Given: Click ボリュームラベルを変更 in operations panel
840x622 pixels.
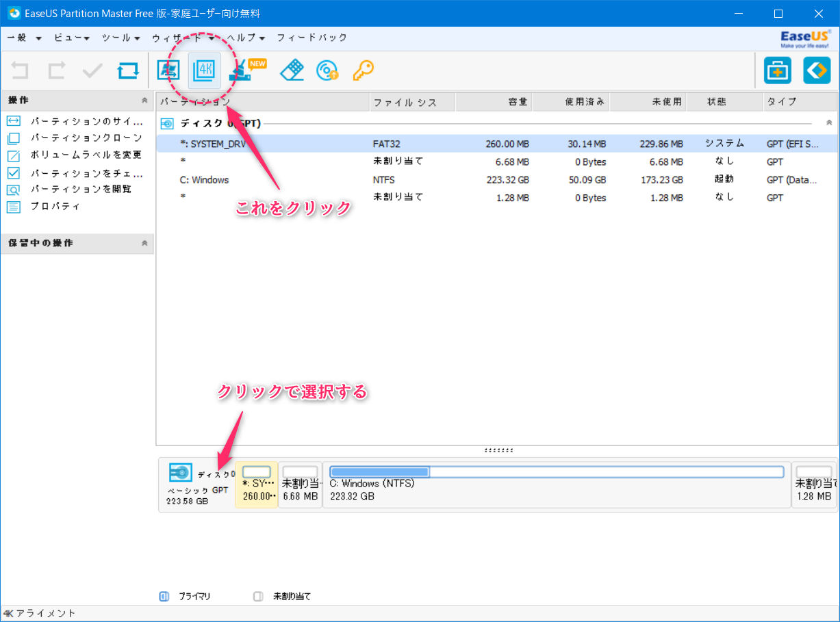Looking at the screenshot, I should [x=86, y=155].
